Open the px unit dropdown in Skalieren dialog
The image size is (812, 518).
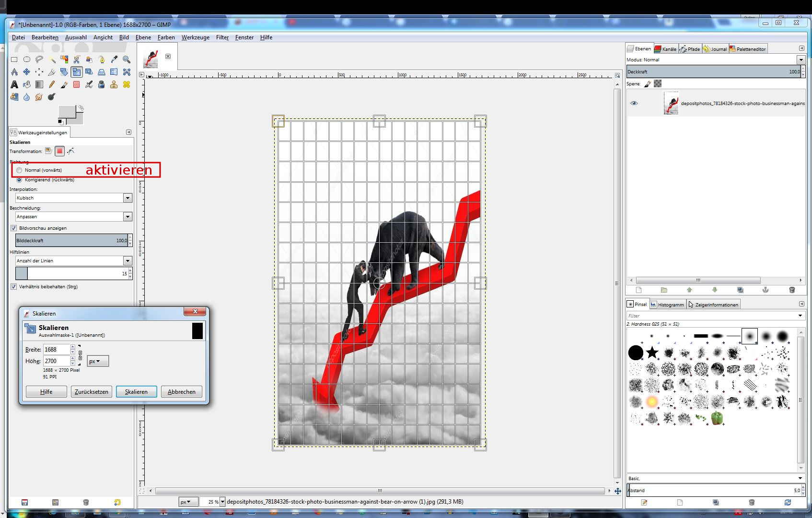[x=98, y=361]
